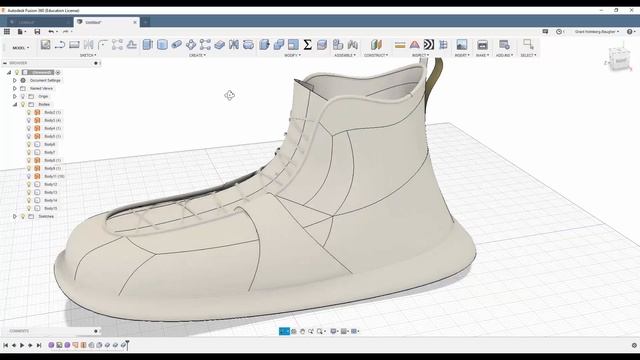Open the CONSTRUCT menu

point(376,55)
